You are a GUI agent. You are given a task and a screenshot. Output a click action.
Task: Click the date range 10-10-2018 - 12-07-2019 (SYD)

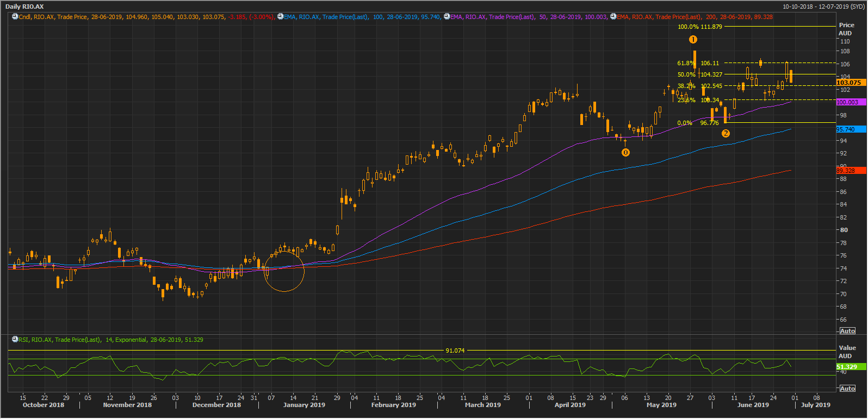pos(823,7)
